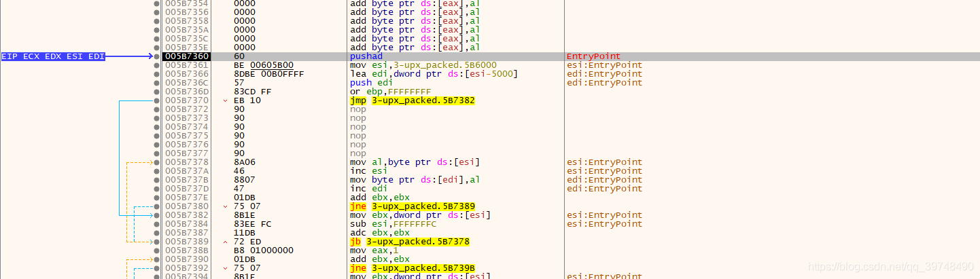Select lea edi,dword ptr ds:[esi-5000] instruction
The image size is (980, 279).
434,74
